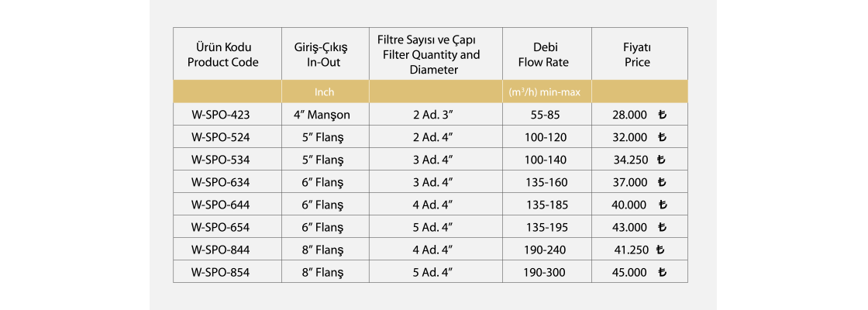Click the (m³/h) min-max unit cell
This screenshot has width=868, height=310.
[x=546, y=92]
